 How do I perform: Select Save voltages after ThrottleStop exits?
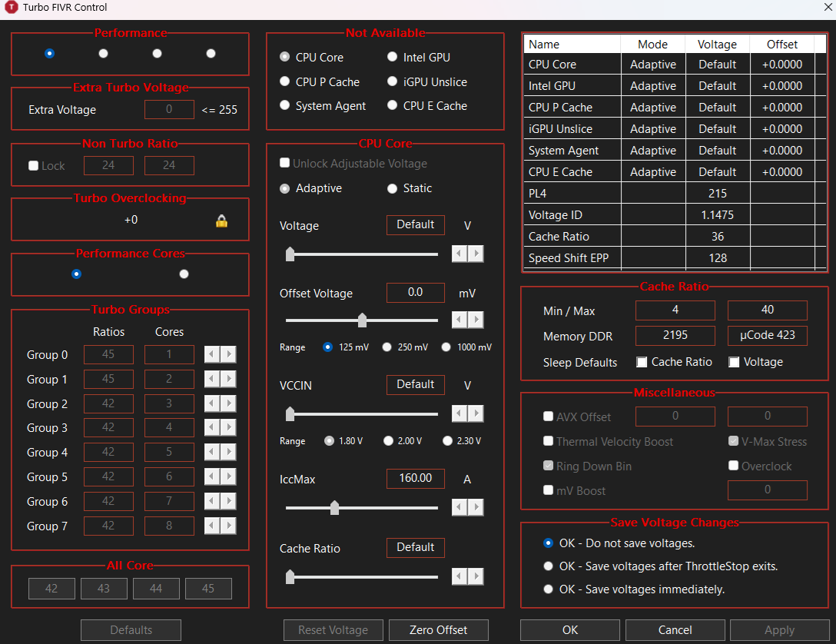coord(548,566)
